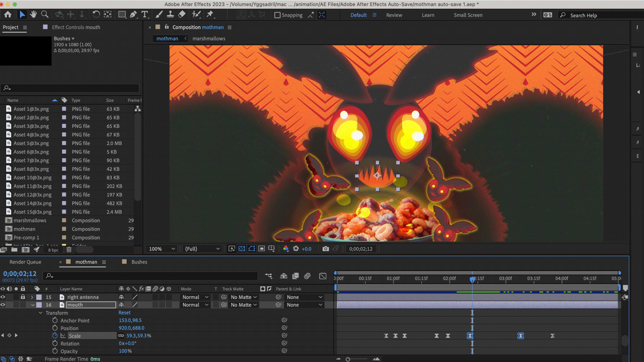Click the interpret footage icon in Project panel
Screen dimensions: 644x362
pos(4,250)
